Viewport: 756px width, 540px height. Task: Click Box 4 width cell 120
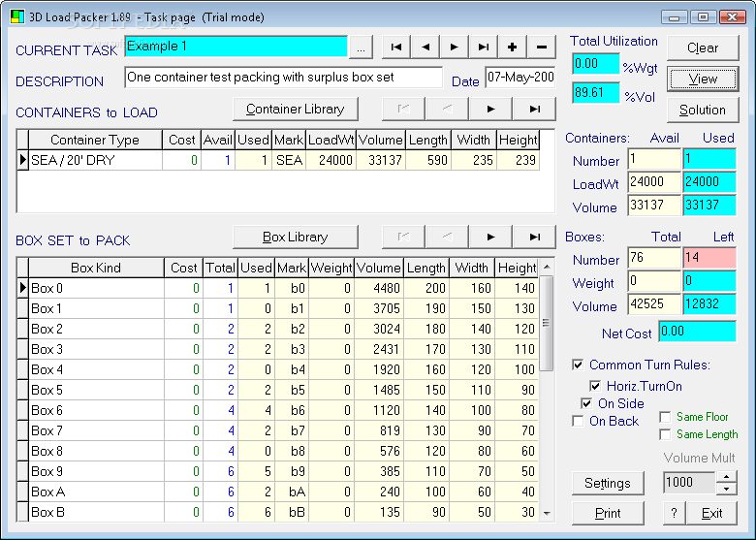pos(472,369)
